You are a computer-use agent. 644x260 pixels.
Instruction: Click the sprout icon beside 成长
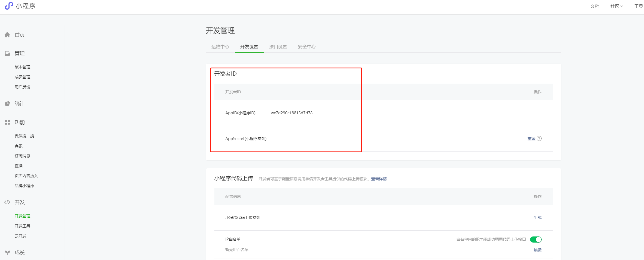click(x=7, y=252)
